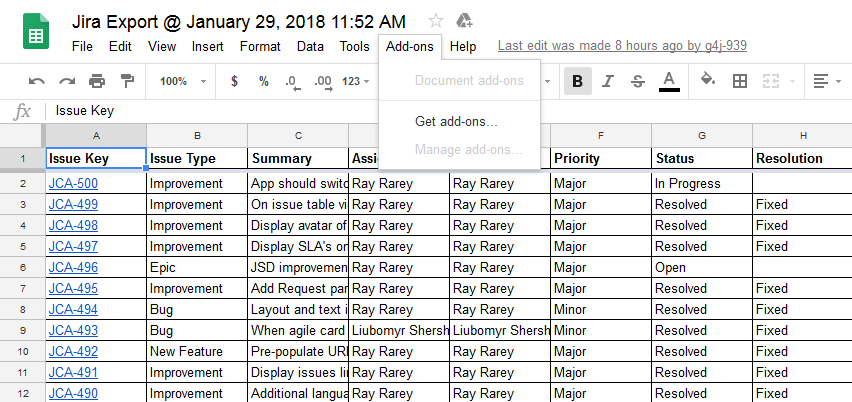The width and height of the screenshot is (852, 402).
Task: Open the Format menu
Action: point(260,46)
